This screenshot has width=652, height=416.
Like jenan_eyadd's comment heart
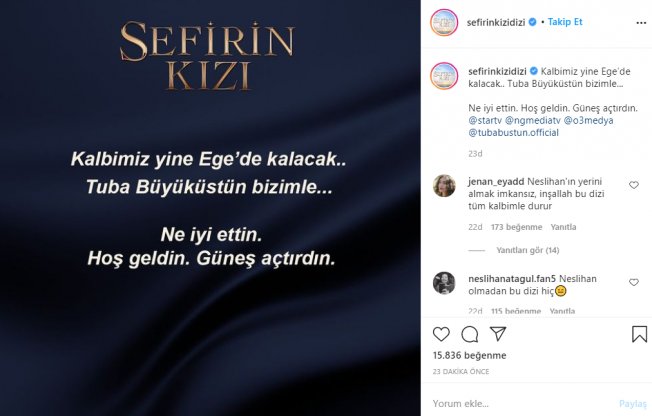coord(634,185)
